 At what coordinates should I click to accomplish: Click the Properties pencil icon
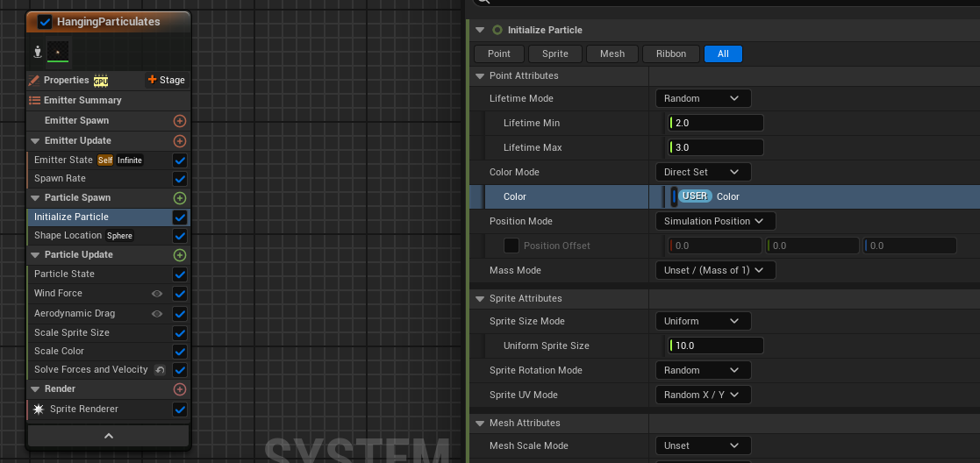(x=33, y=80)
